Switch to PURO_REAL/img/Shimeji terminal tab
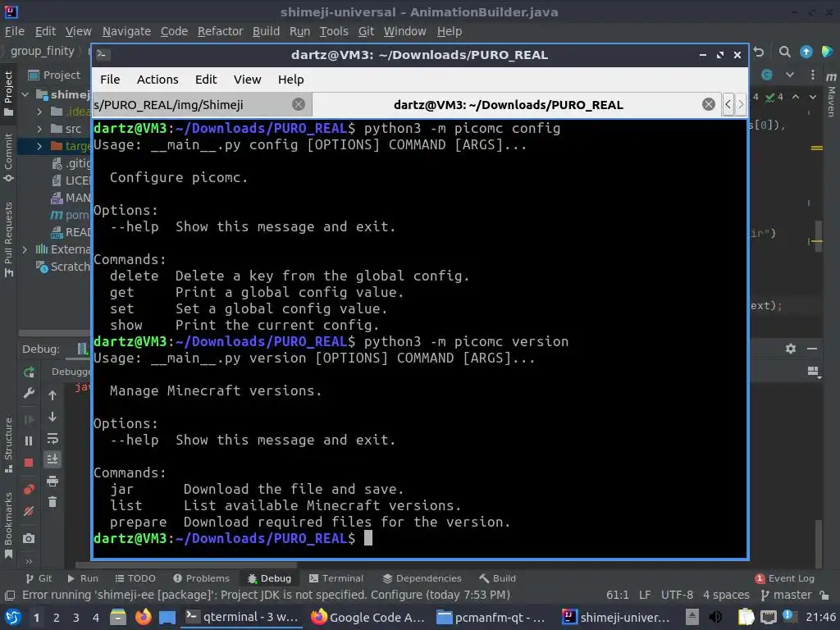The image size is (840, 630). [193, 104]
